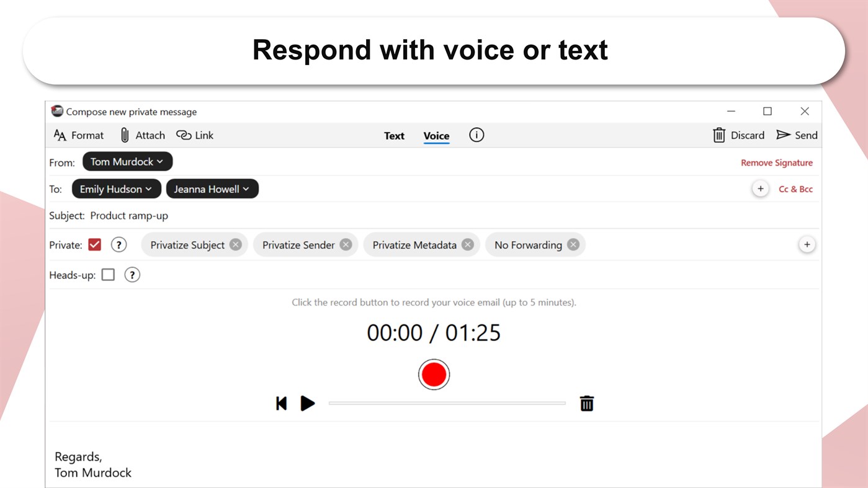Maximize the compose window
This screenshot has height=488, width=868.
point(767,111)
